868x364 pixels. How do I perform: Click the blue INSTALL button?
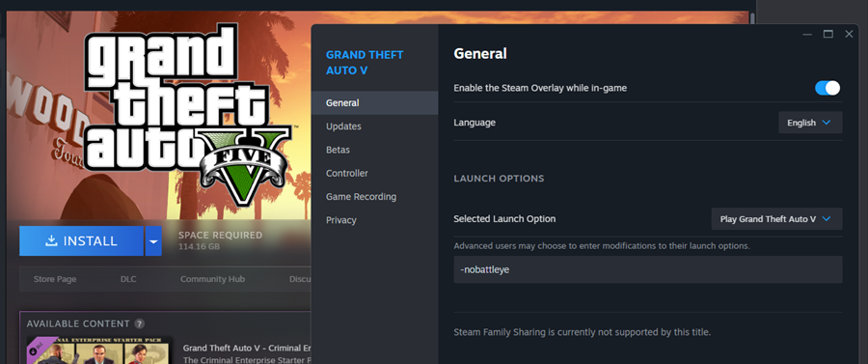[81, 241]
